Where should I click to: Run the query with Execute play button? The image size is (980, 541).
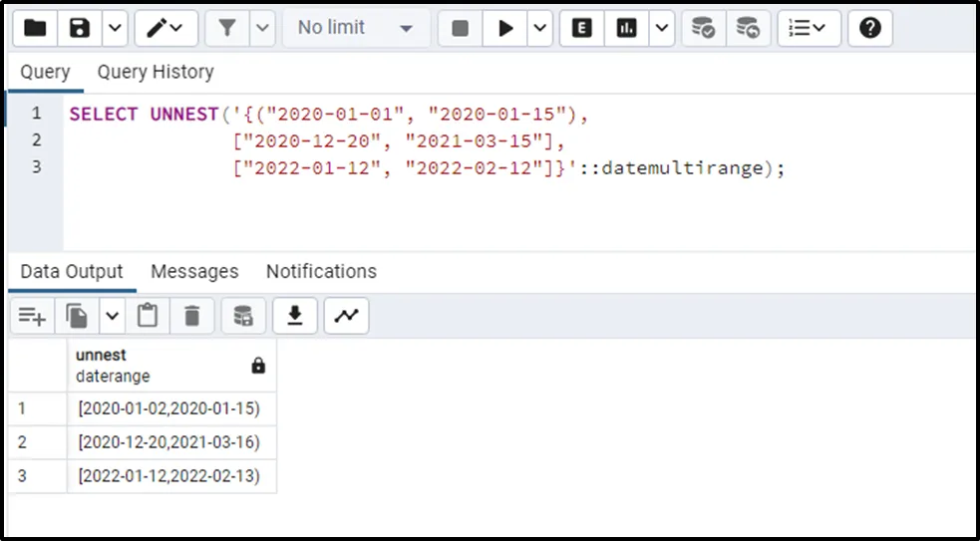click(505, 28)
